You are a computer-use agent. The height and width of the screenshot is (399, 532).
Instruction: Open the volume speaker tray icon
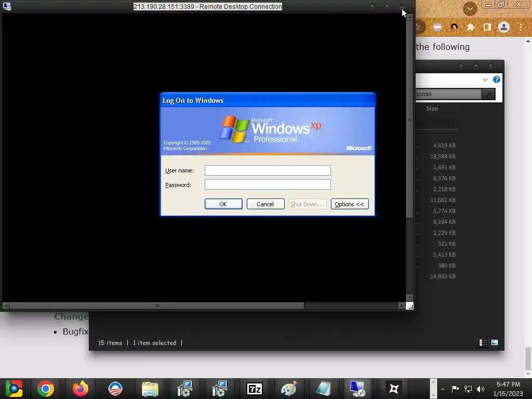tap(481, 389)
